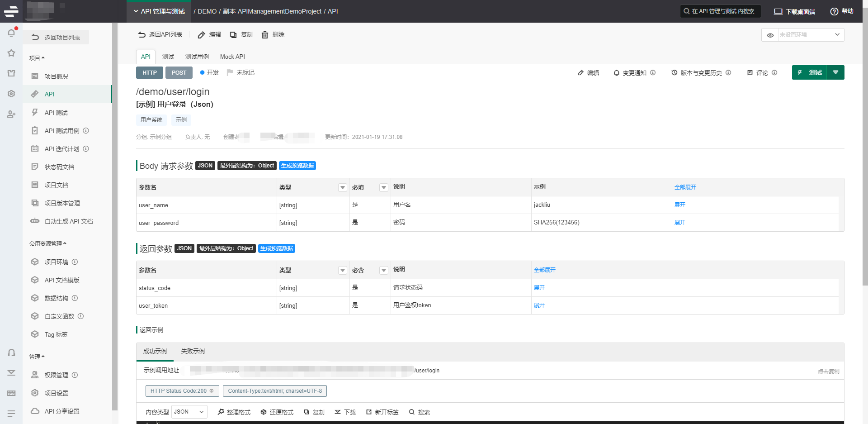Click the info icon next to API 迭代计划
The height and width of the screenshot is (424, 868).
86,149
